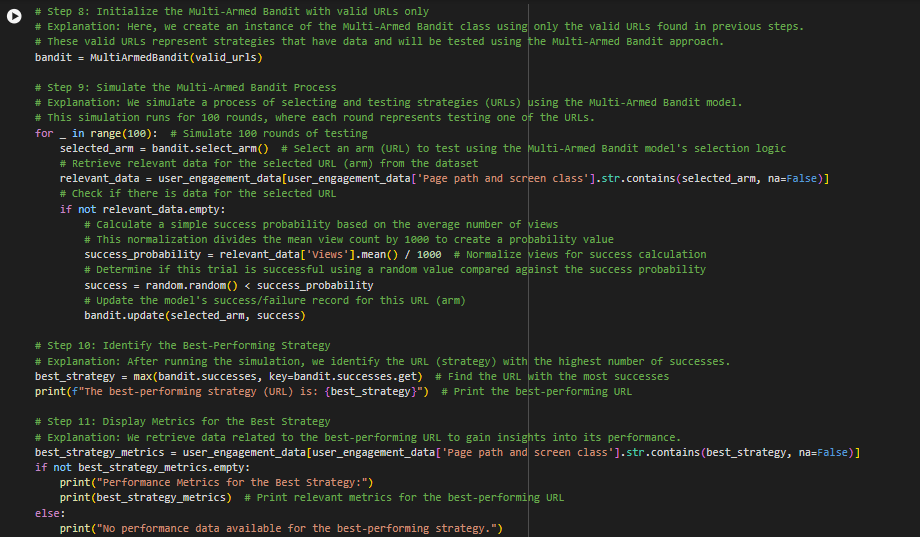920x537 pixels.
Task: Click the comment 'Check if there is data for the selected URL'
Action: (x=198, y=194)
